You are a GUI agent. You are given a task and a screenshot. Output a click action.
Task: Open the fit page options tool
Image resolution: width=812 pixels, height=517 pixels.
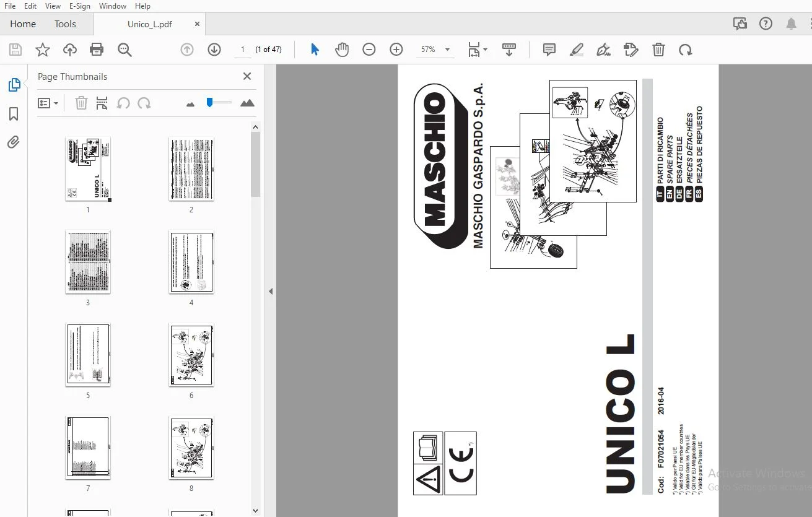478,50
